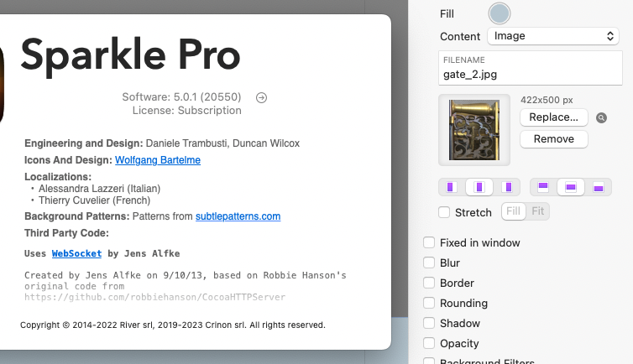Enable the Shadow checkbox
633x364 pixels.
click(x=429, y=323)
